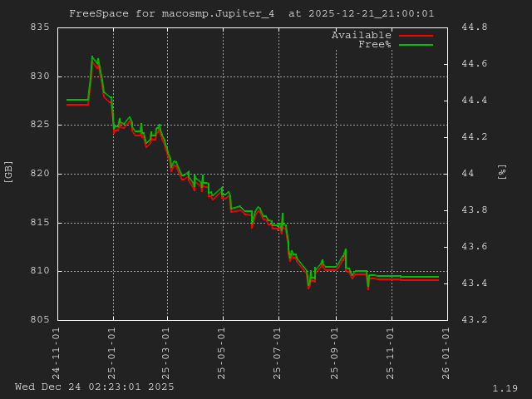Click the [%] right axis label
The image size is (532, 399).
click(502, 172)
